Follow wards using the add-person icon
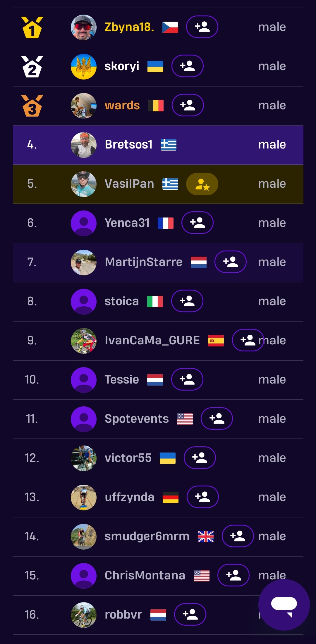Viewport: 316px width, 644px height. pyautogui.click(x=188, y=105)
